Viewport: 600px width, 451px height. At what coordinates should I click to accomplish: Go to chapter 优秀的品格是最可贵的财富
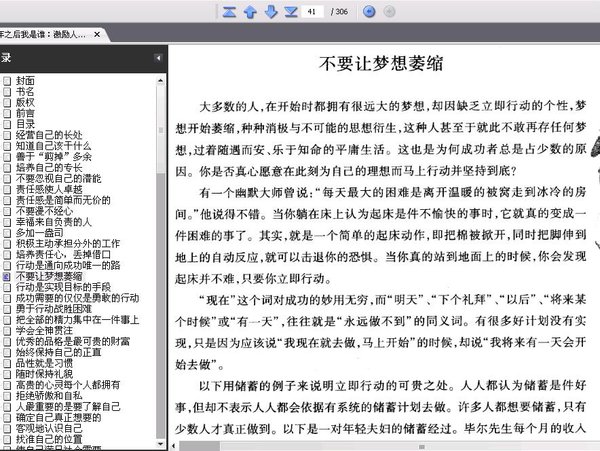[x=73, y=341]
